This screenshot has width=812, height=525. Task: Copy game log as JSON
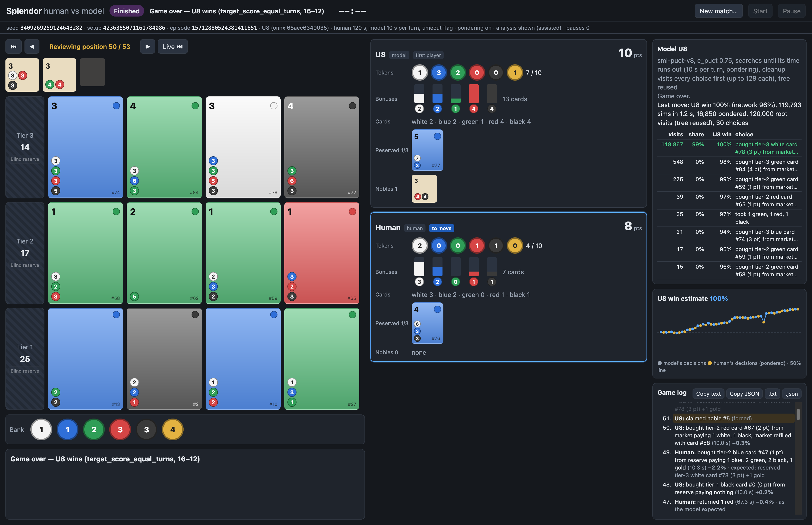[x=744, y=394]
